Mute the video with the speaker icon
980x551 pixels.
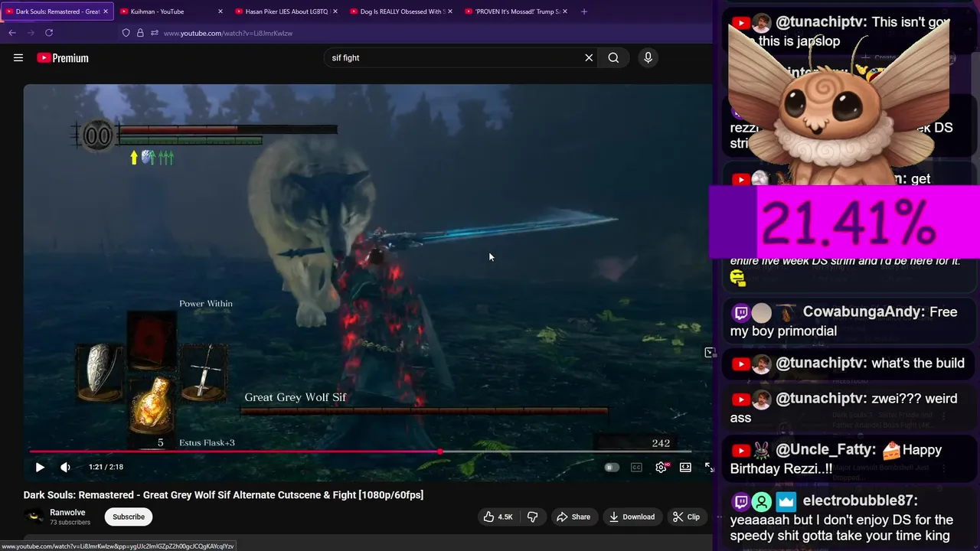pyautogui.click(x=66, y=467)
